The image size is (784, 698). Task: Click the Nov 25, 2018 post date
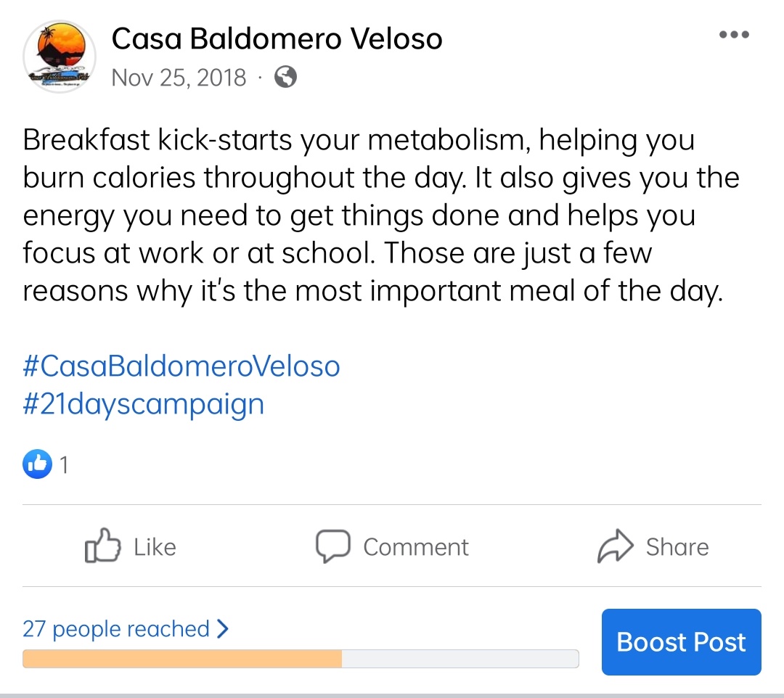coord(179,77)
